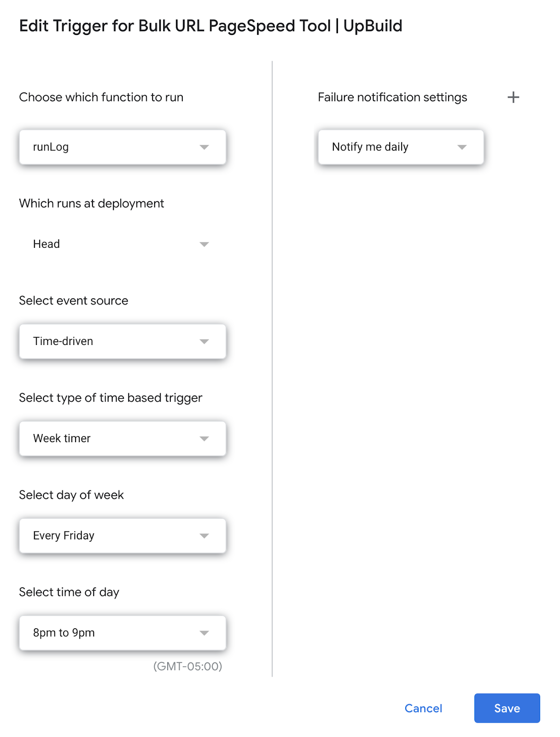This screenshot has height=737, width=560.
Task: Click the arrow icon next to runLog
Action: click(x=204, y=147)
